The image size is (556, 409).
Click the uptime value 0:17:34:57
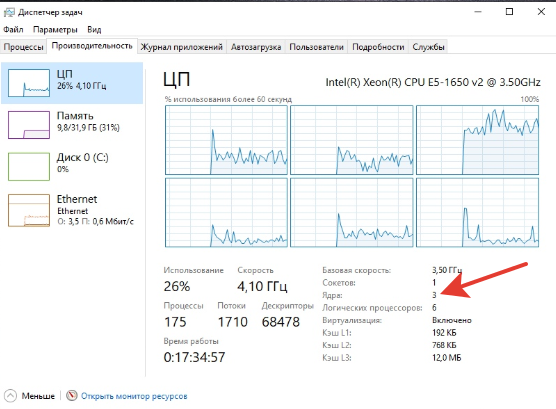pos(194,357)
